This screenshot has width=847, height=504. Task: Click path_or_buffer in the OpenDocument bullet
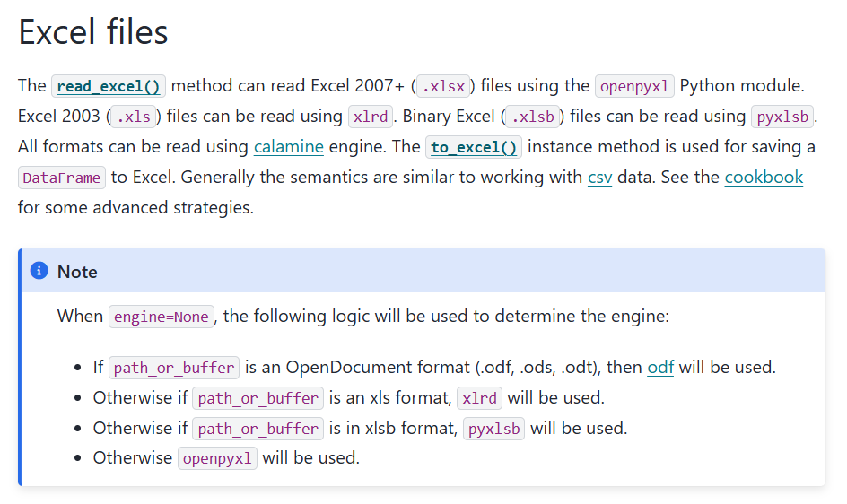174,368
